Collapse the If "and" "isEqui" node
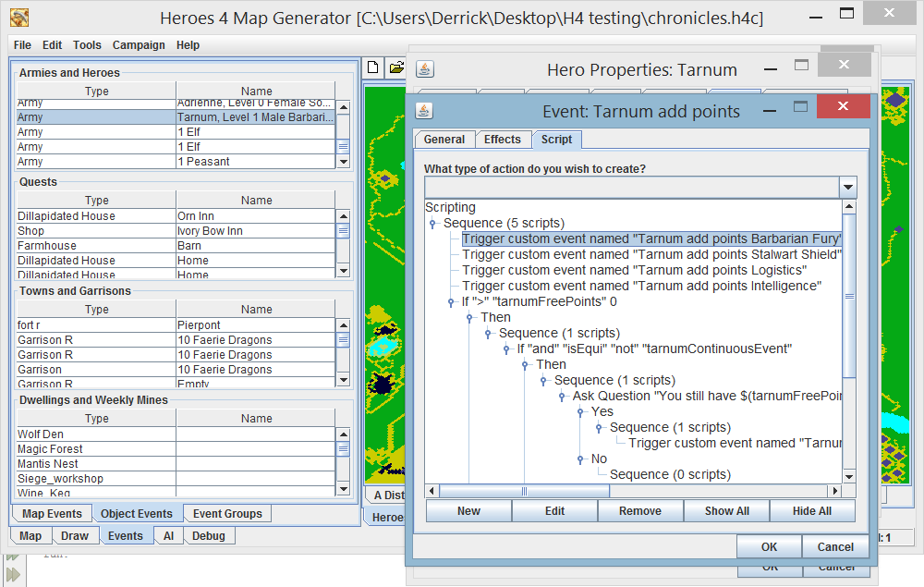 click(506, 349)
